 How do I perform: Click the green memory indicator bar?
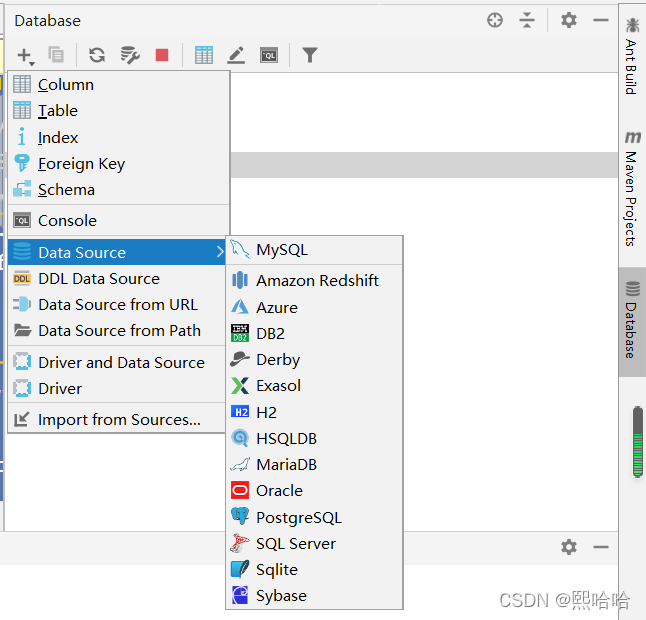click(x=638, y=442)
